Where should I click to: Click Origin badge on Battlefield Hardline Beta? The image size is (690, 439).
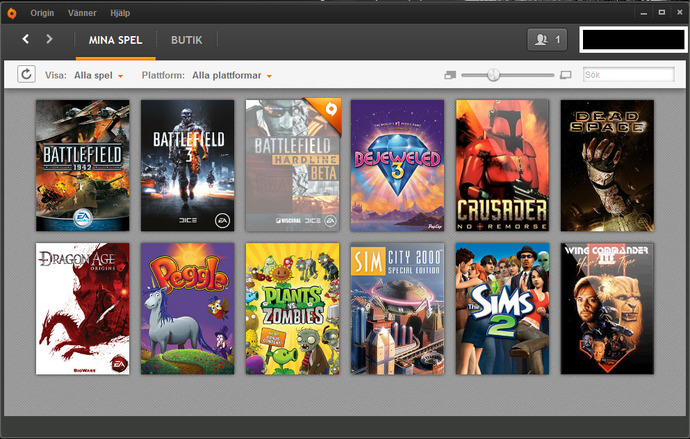coord(331,109)
